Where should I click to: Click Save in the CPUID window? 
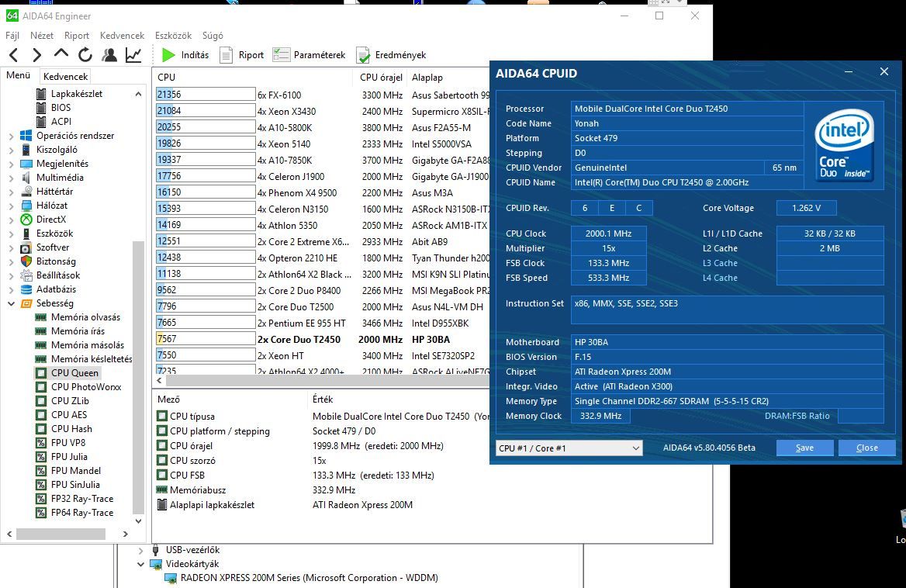[805, 448]
